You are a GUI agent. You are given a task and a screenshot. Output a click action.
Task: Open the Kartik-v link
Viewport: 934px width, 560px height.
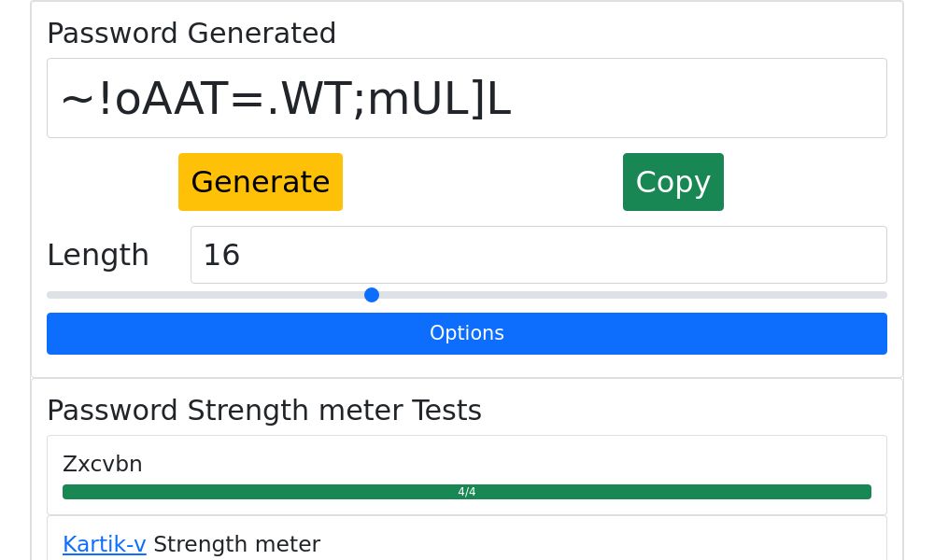pos(104,544)
